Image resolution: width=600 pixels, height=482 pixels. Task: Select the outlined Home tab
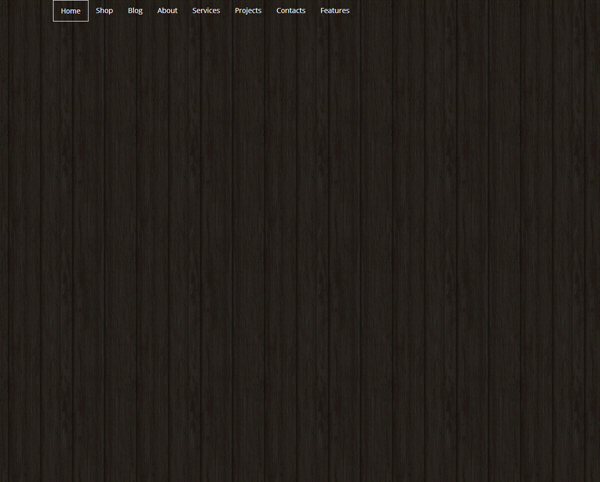pyautogui.click(x=70, y=11)
